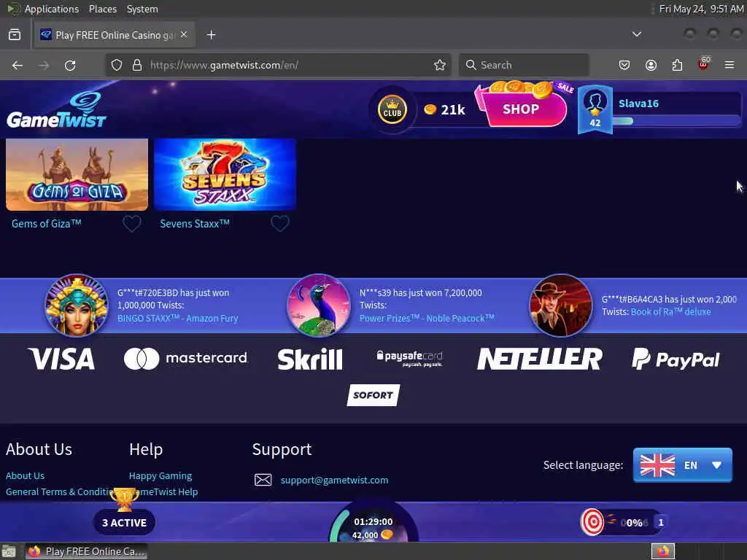Click the Fri May 24 clock

click(x=701, y=9)
